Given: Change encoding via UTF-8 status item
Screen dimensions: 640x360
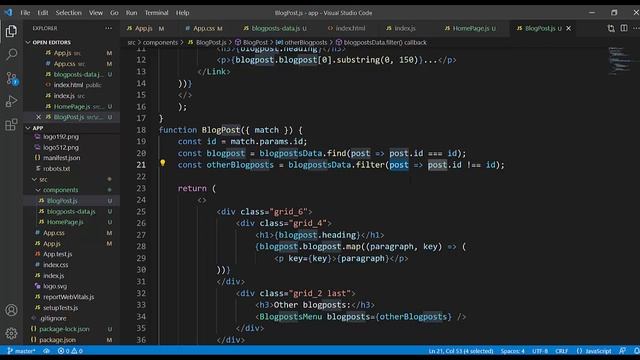Looking at the screenshot, I should point(540,351).
